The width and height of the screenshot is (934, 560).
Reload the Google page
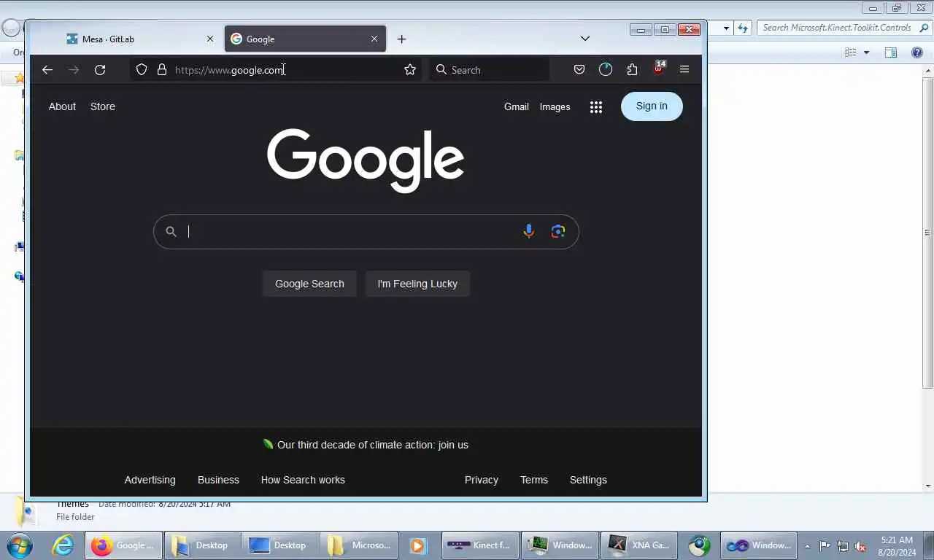coord(100,70)
